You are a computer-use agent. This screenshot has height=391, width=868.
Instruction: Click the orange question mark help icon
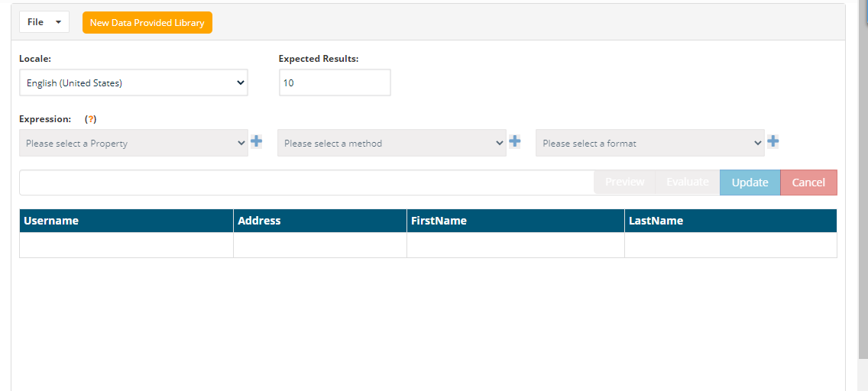pos(91,119)
